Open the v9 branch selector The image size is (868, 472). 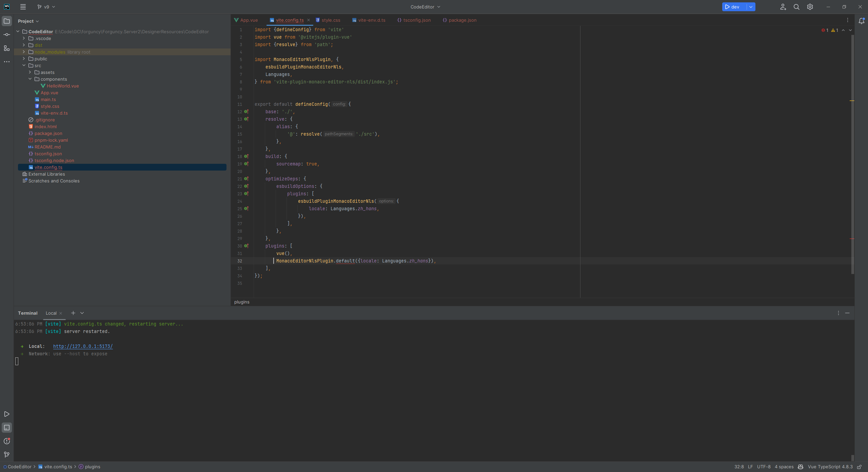tap(46, 7)
